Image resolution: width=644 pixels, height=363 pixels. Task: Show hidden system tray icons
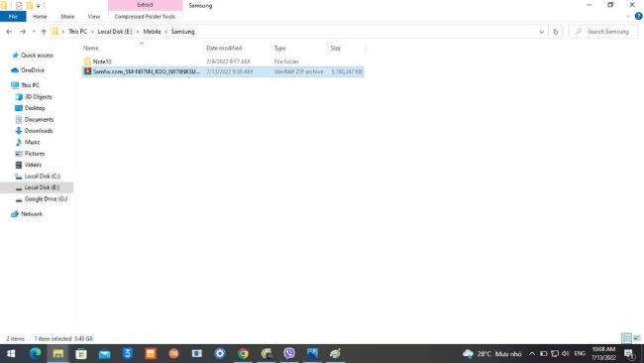(532, 353)
